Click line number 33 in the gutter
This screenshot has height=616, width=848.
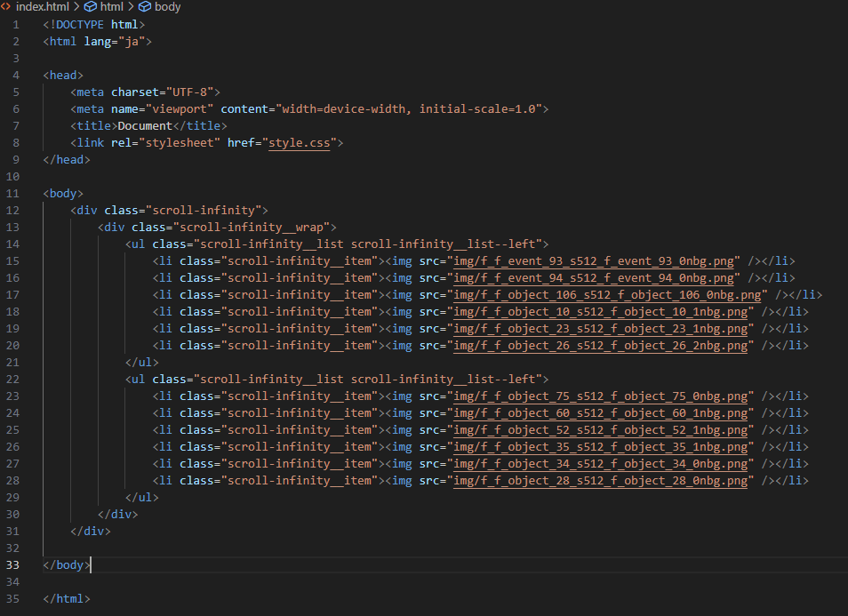click(x=13, y=565)
